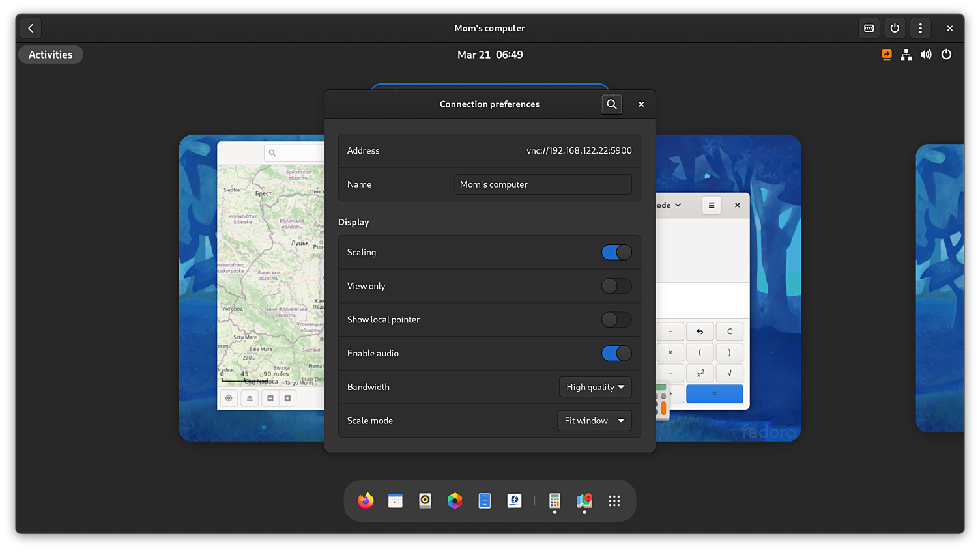This screenshot has width=980, height=551.
Task: Turn on Show local pointer
Action: (616, 320)
